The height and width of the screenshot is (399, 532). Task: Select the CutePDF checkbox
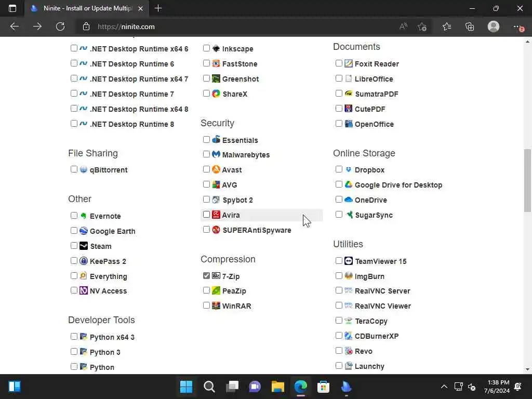point(339,109)
